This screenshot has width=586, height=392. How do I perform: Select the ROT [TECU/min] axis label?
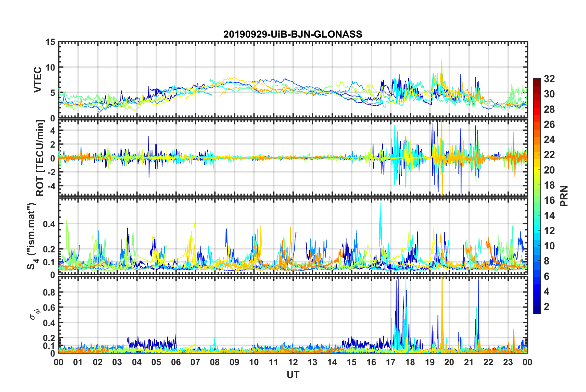pos(40,158)
